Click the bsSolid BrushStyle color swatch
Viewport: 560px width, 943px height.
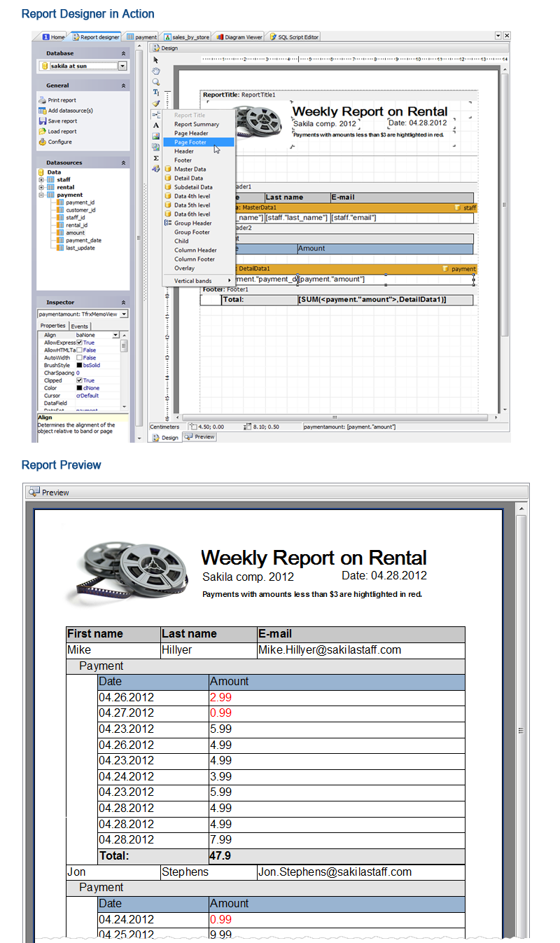79,365
